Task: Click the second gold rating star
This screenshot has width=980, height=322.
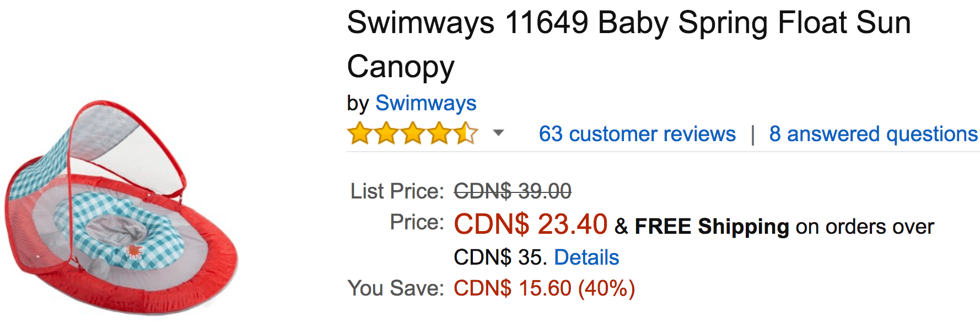Action: [x=386, y=133]
